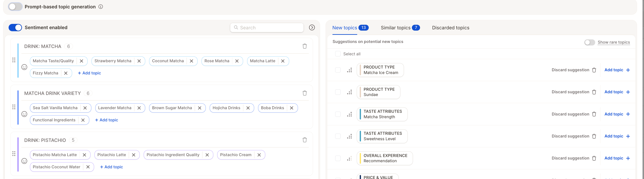The height and width of the screenshot is (179, 644).
Task: Remove the Pistachio Ingredient Quality chip
Action: (x=207, y=155)
